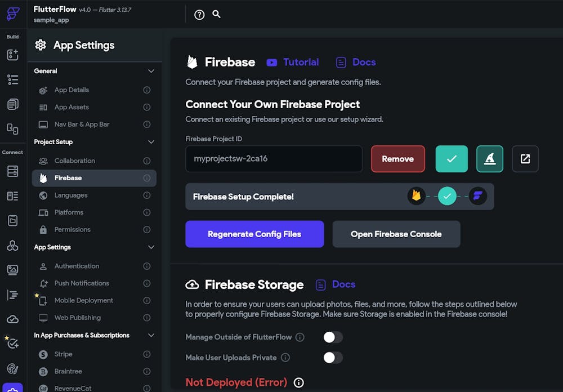
Task: Select the Firestore database icon in the sidebar
Action: point(13,171)
